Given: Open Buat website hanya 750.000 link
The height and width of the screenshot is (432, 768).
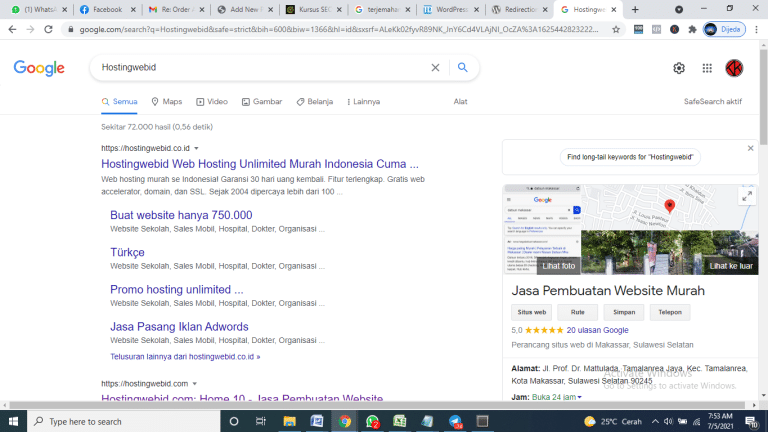Looking at the screenshot, I should [x=181, y=215].
